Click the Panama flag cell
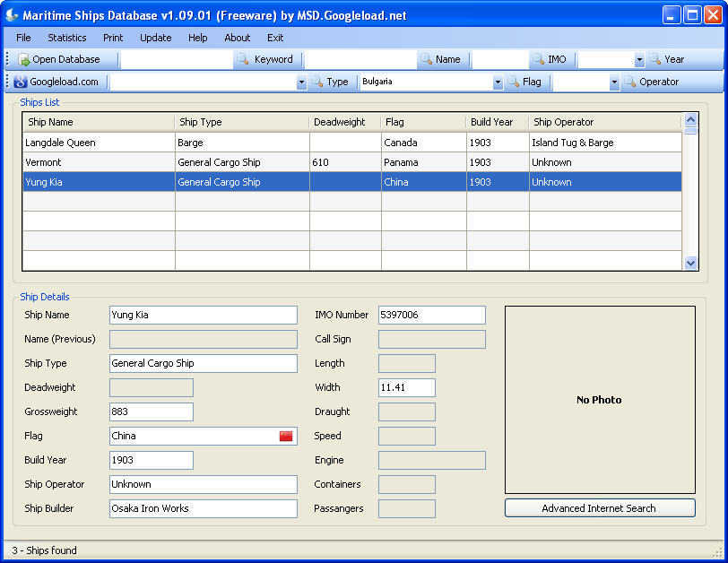 423,162
